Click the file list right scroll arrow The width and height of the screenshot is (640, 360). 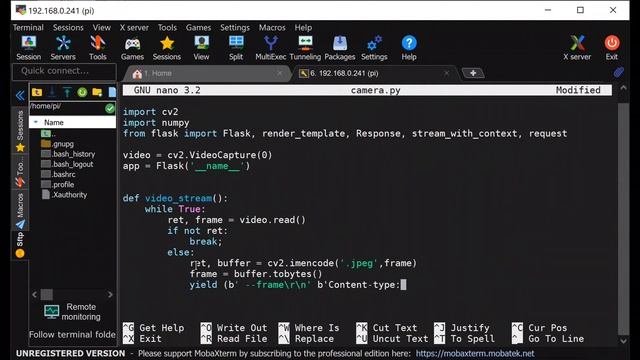tap(110, 294)
